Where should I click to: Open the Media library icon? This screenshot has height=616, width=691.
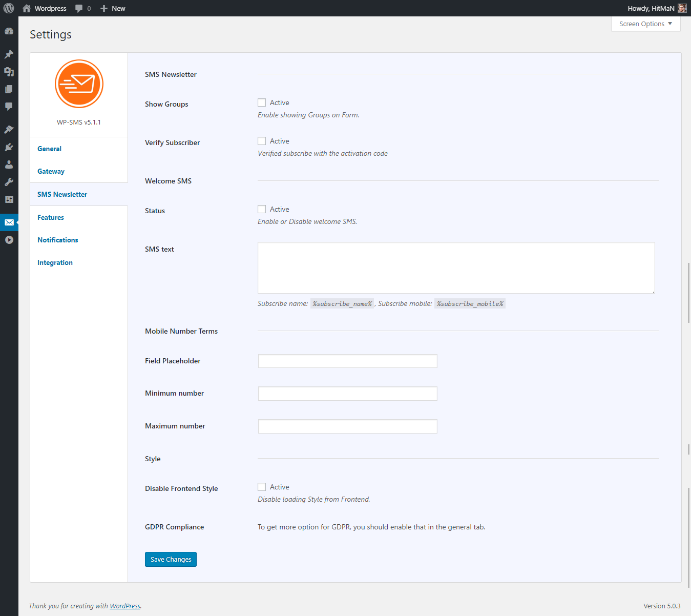(9, 72)
